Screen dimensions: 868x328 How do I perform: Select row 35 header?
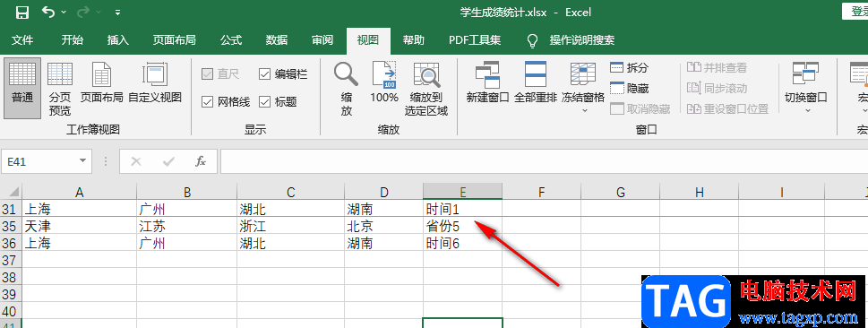pos(11,226)
